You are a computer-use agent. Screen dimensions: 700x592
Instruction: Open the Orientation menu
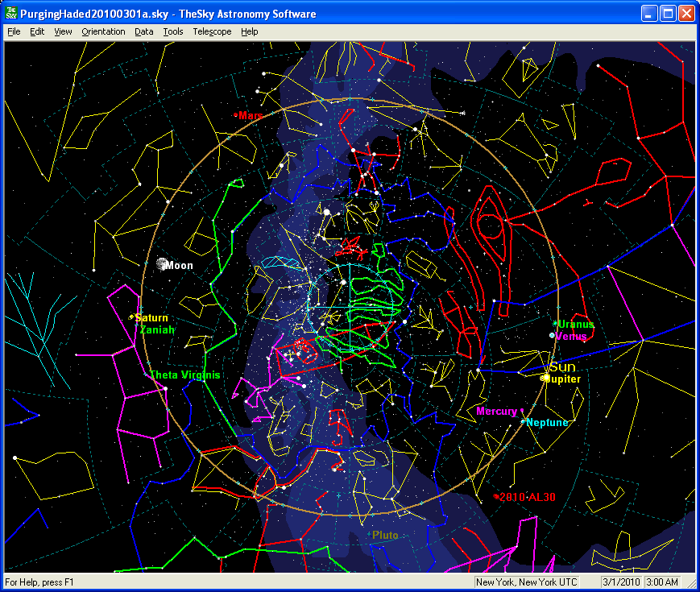click(103, 31)
